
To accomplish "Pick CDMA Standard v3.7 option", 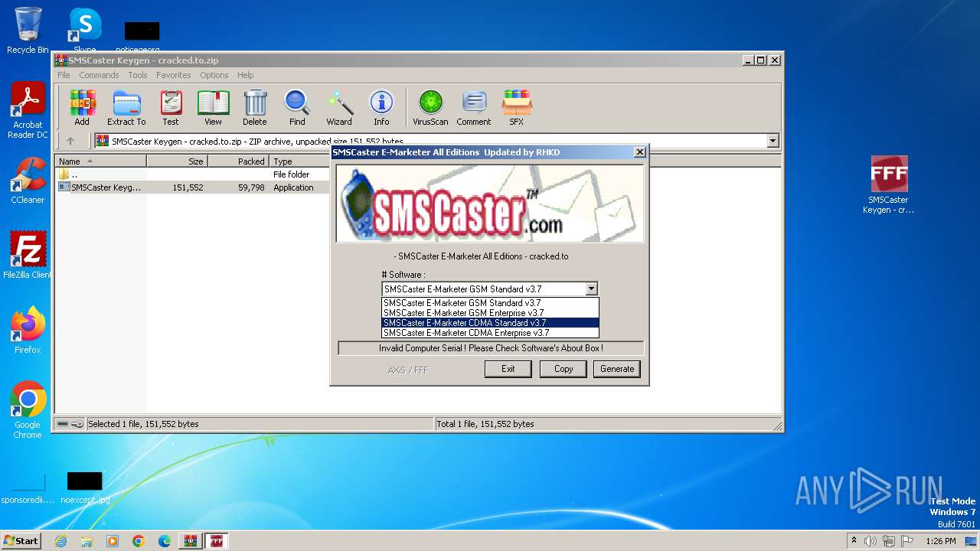I will (490, 323).
